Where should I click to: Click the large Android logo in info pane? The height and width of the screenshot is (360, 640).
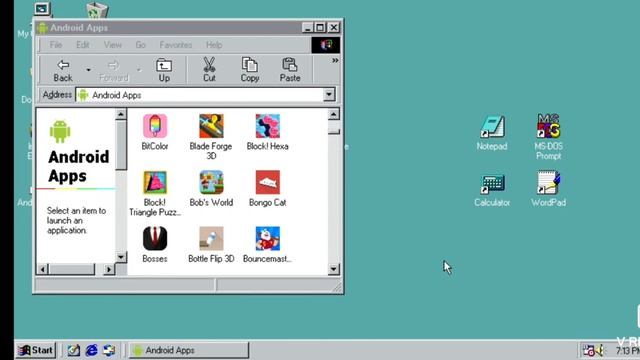(60, 131)
